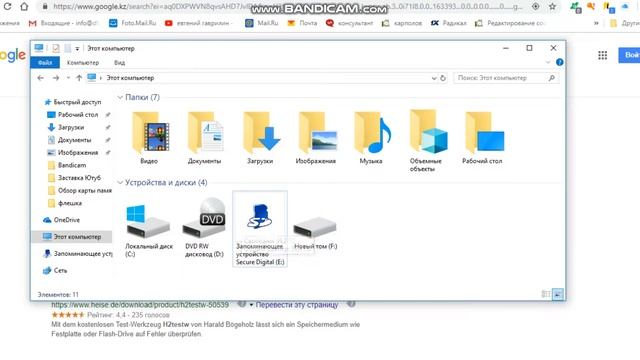
Task: Click Properties icon in quick access toolbar
Action: 56,48
